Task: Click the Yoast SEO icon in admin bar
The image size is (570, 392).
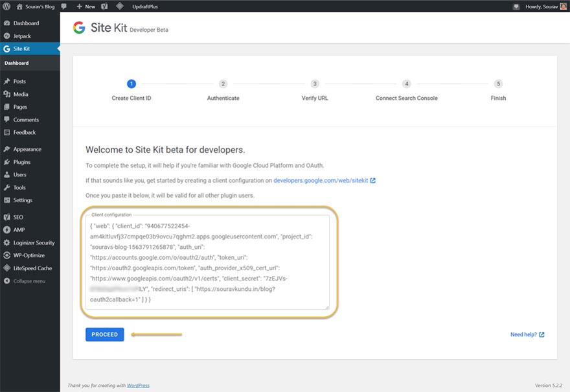Action: pyautogui.click(x=104, y=6)
